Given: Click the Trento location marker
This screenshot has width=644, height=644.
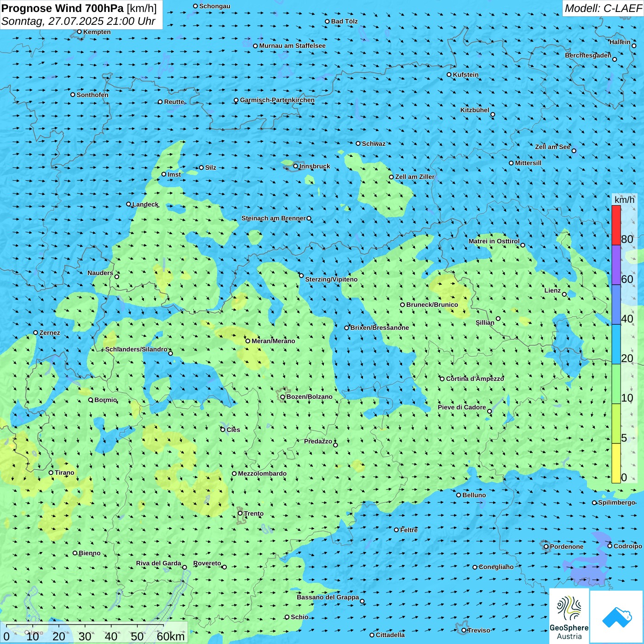Looking at the screenshot, I should pos(240,513).
